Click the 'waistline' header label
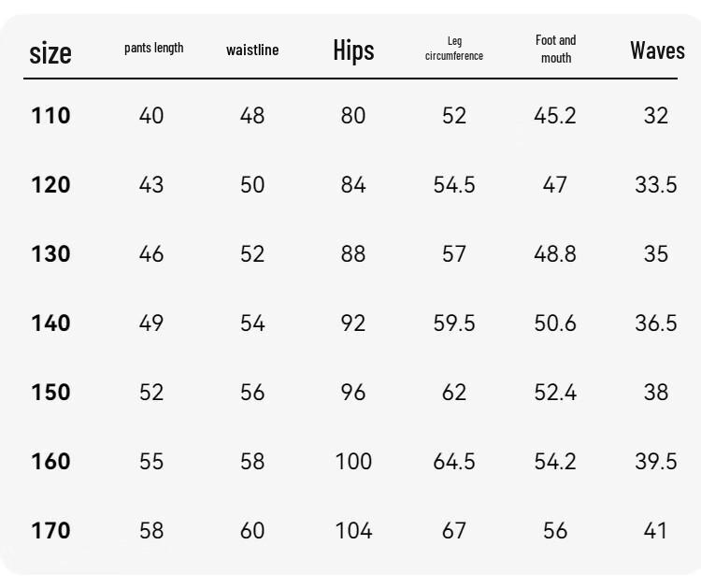This screenshot has height=588, width=701. click(252, 50)
